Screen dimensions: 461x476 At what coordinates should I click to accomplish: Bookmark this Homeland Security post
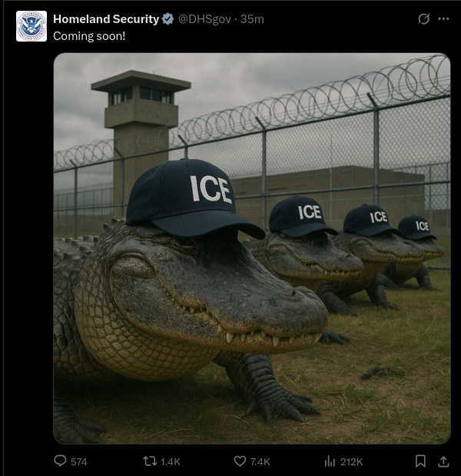420,461
